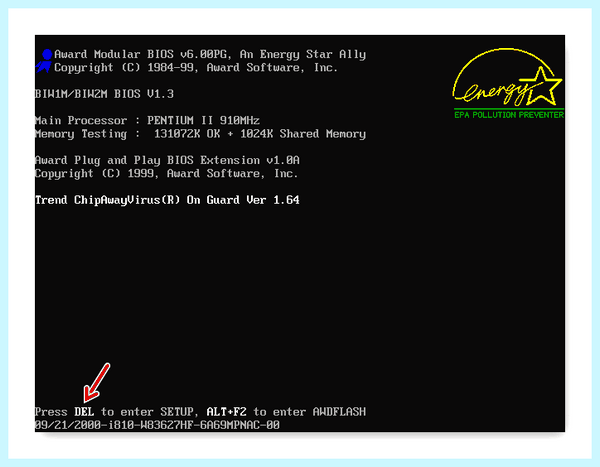Click the 'Memory Testing : 131072K OK' line

pos(200,134)
